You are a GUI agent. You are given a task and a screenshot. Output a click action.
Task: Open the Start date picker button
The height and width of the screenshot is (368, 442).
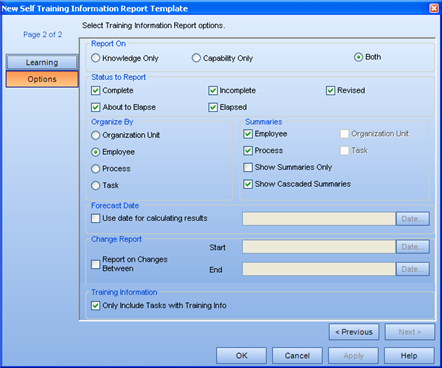[x=413, y=247]
